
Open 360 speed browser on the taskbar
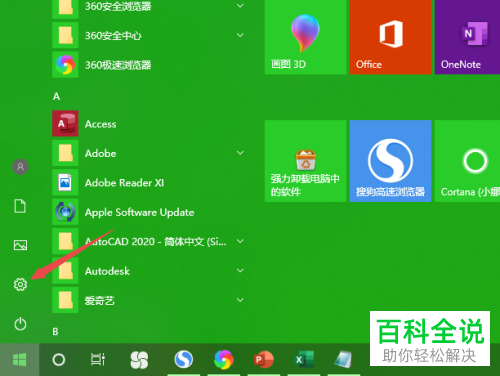coord(224,359)
